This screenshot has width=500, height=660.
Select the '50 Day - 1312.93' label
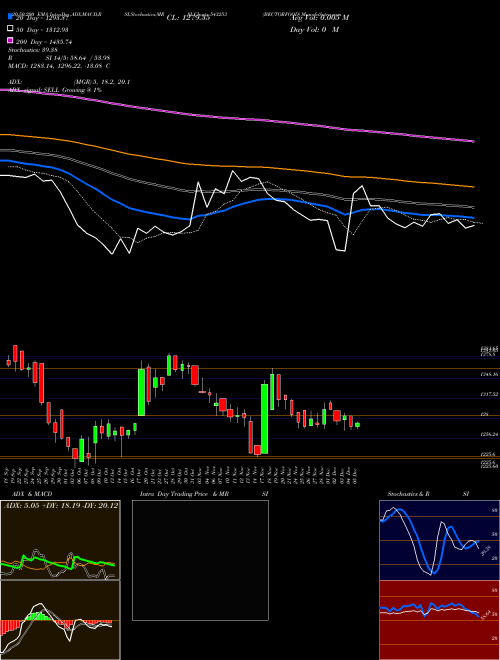click(x=42, y=29)
